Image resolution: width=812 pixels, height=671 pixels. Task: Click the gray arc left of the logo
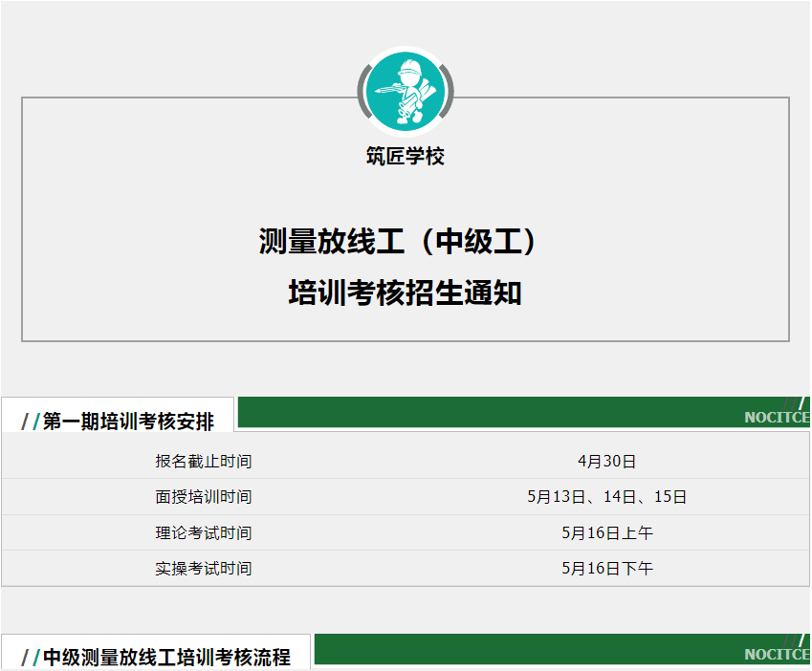362,91
